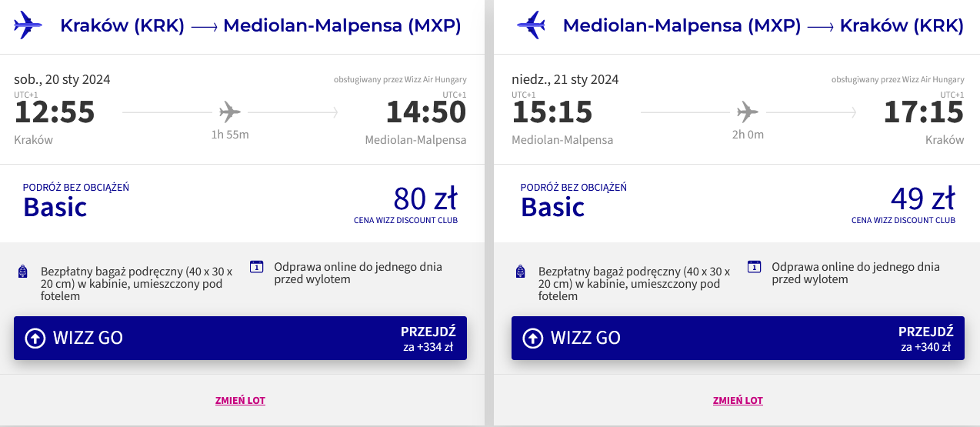Click the 49 zł Wizz Discount Club price

tap(922, 199)
